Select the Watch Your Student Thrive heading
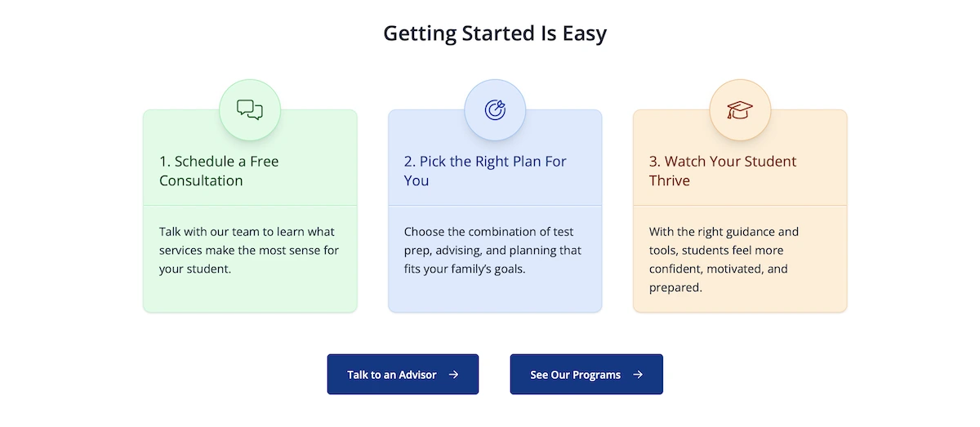Viewport: 980px width, 427px height. point(723,171)
